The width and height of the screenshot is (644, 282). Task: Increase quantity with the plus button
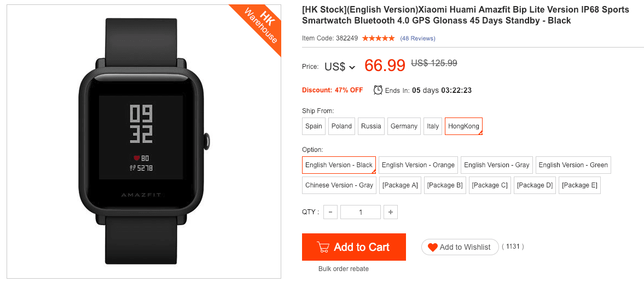(x=390, y=212)
